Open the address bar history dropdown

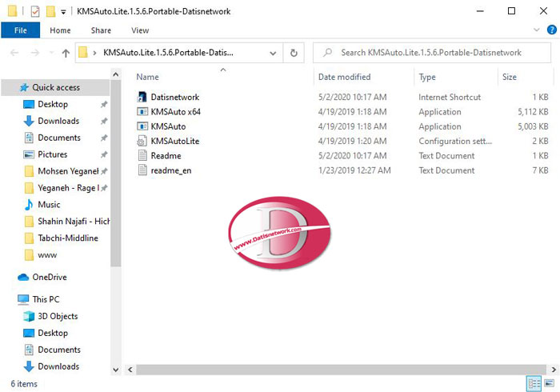(273, 53)
